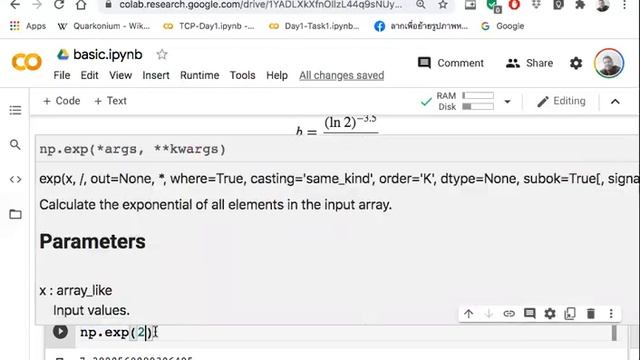Bookmark this page with star icon
640x360 pixels.
pyautogui.click(x=443, y=5)
